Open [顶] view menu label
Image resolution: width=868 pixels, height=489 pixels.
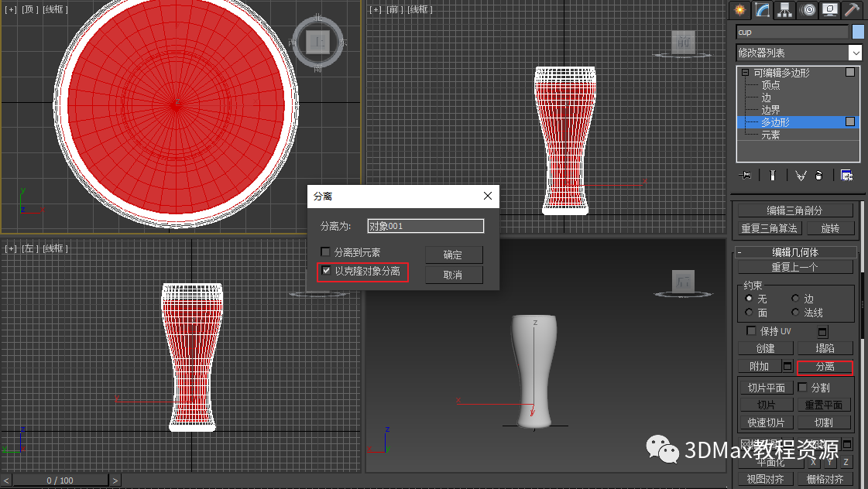(x=29, y=9)
